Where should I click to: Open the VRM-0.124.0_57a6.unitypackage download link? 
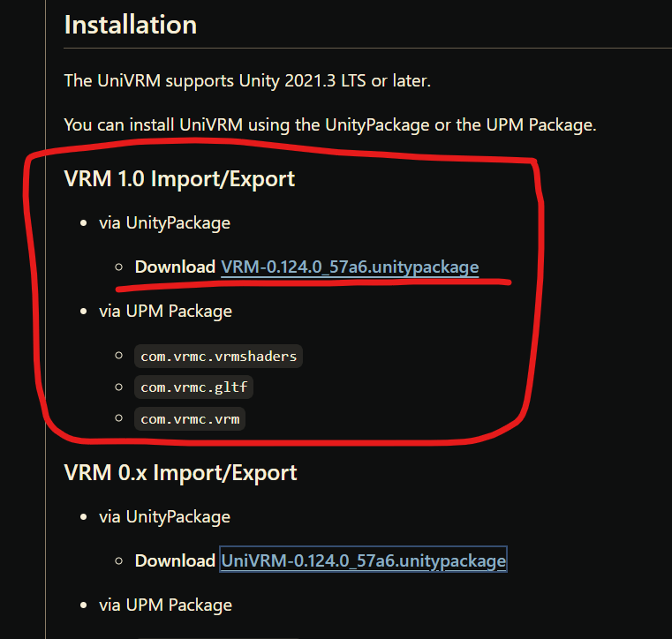[350, 267]
